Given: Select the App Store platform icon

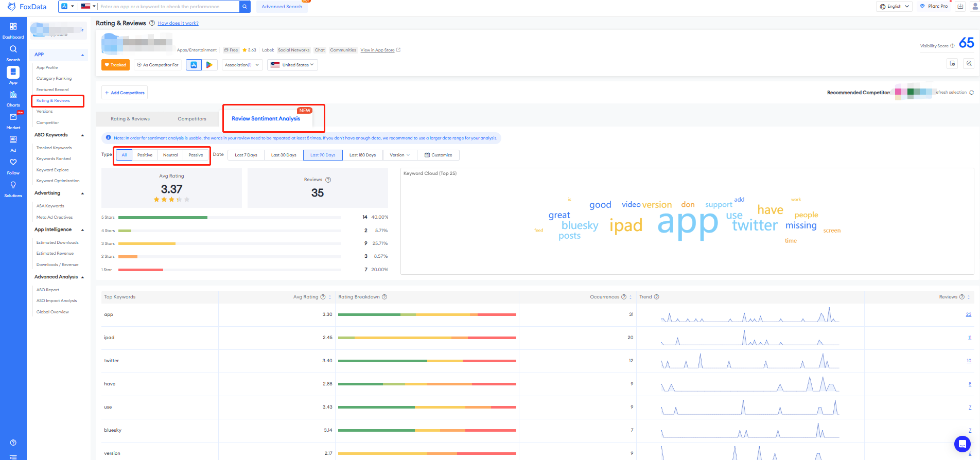Looking at the screenshot, I should tap(194, 65).
